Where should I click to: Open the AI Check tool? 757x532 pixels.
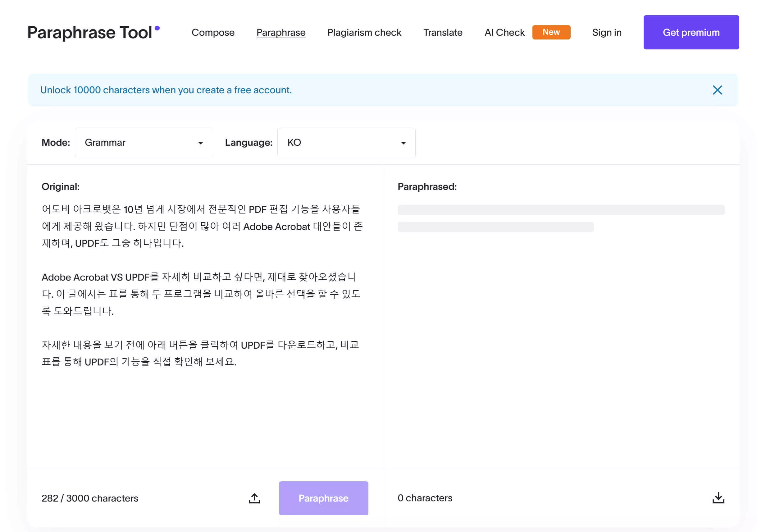tap(504, 32)
